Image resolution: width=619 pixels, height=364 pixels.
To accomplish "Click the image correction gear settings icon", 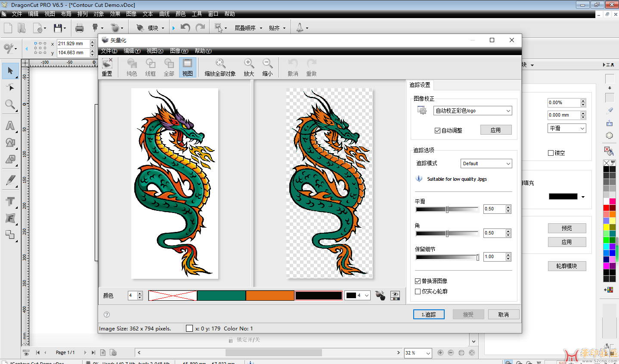I will tap(422, 111).
